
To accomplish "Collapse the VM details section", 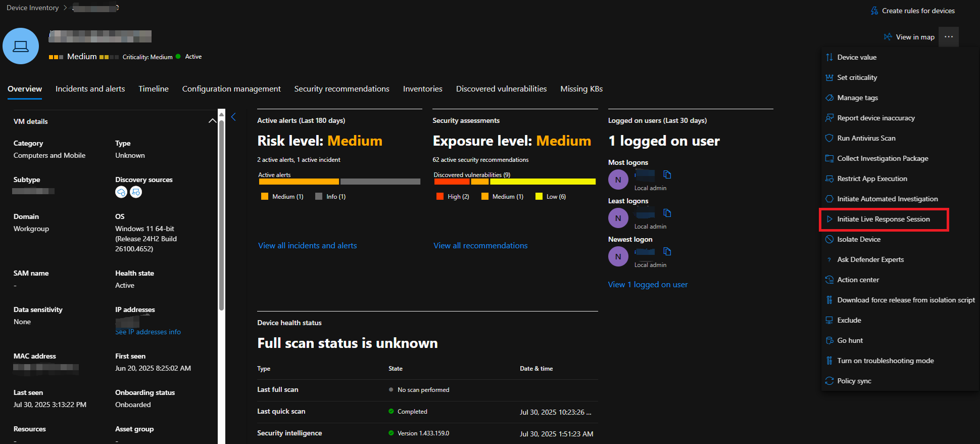I will coord(212,121).
